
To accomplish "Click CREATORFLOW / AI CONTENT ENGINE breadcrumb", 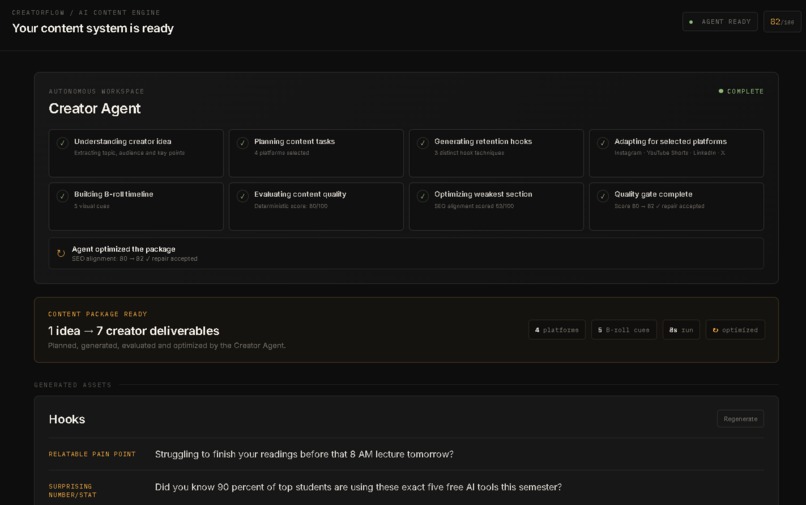I will (x=86, y=12).
